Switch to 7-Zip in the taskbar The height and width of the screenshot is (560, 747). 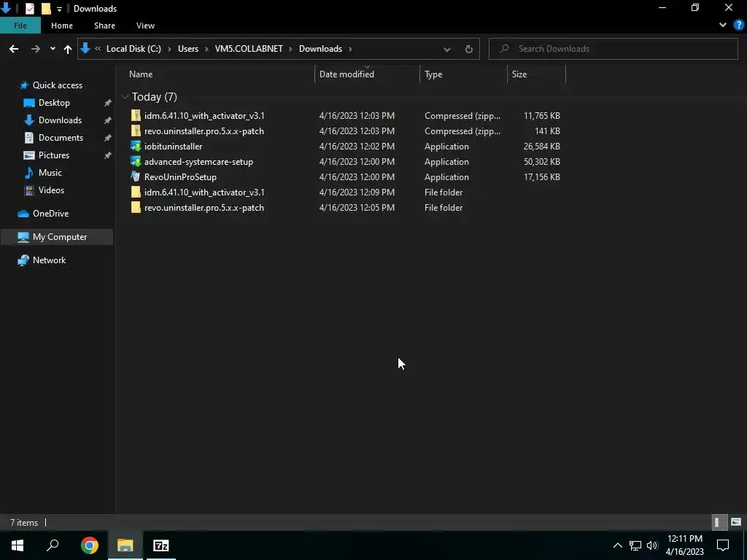161,545
